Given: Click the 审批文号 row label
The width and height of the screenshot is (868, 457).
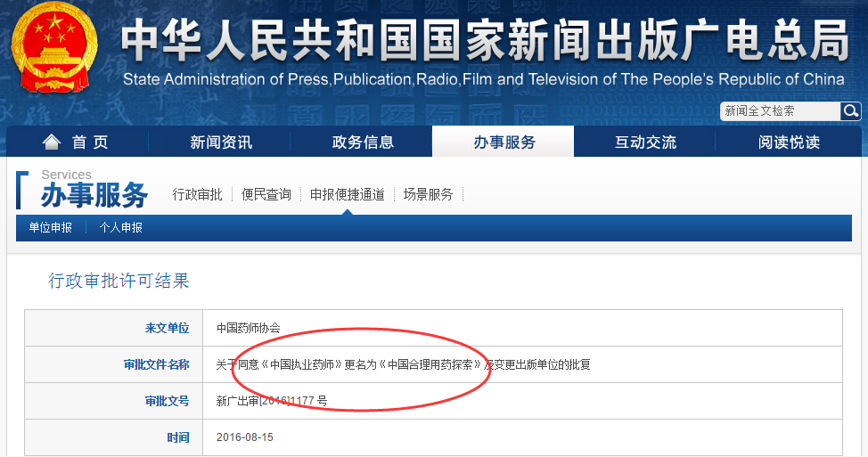Looking at the screenshot, I should 168,401.
